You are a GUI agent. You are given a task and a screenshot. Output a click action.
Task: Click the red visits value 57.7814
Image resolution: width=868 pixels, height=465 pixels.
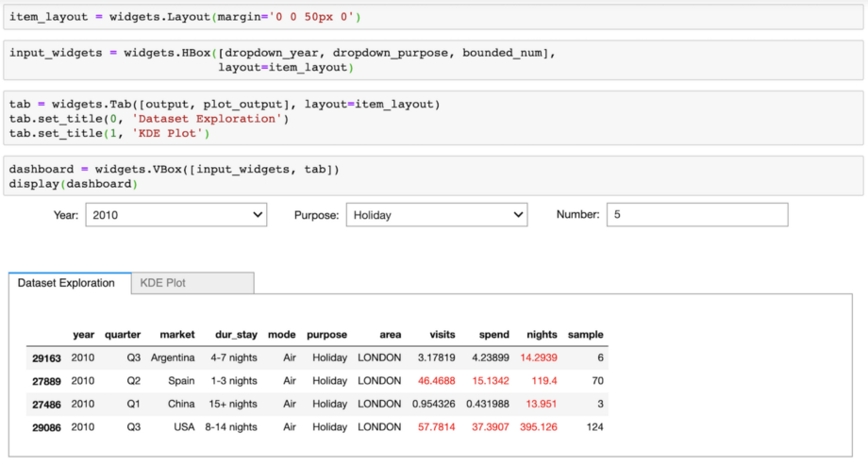click(x=436, y=427)
